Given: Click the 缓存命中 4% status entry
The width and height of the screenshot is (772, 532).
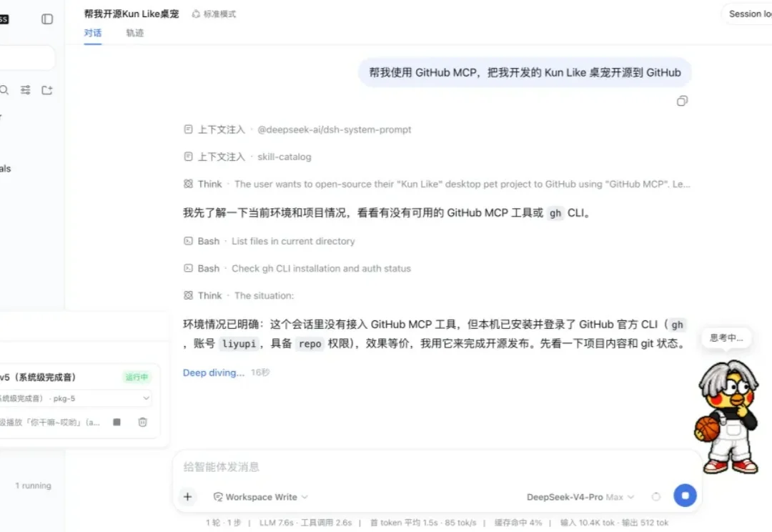Looking at the screenshot, I should 518,523.
